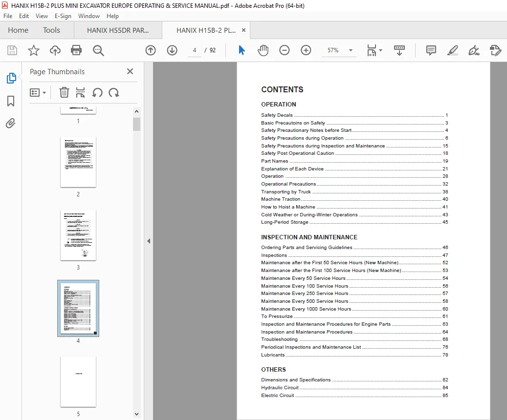
Task: Go to next page arrow
Action: coord(172,50)
